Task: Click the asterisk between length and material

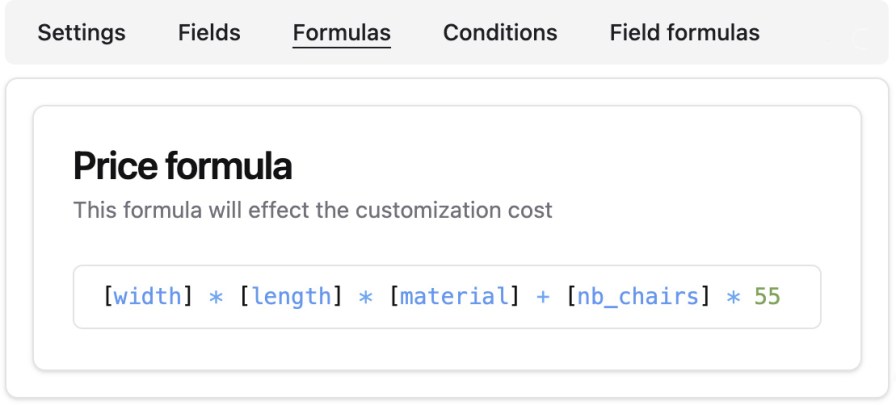Action: tap(366, 297)
